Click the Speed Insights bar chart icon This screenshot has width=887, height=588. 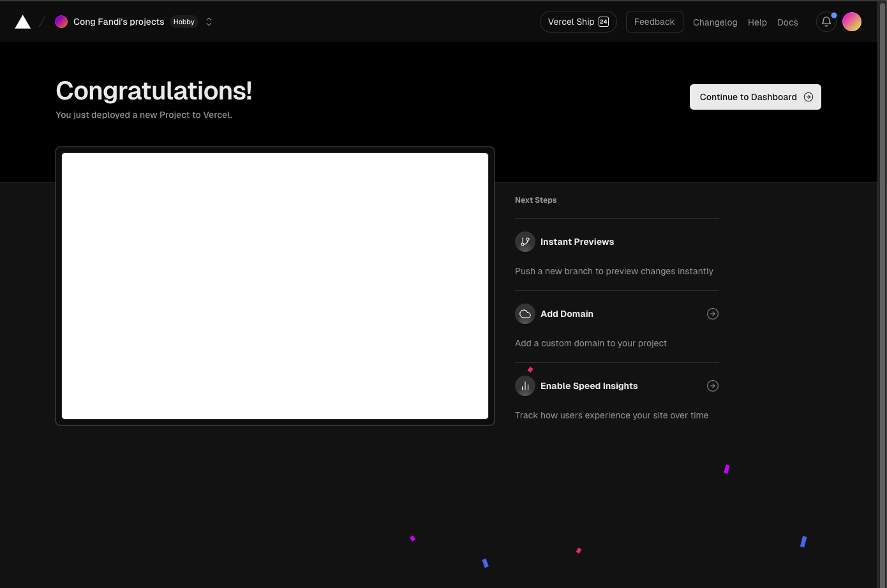[x=525, y=386]
